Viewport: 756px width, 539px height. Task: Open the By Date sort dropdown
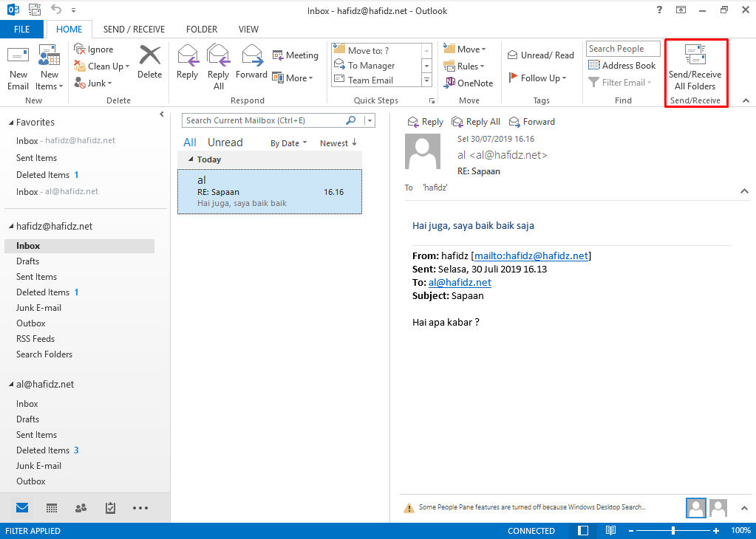point(288,143)
